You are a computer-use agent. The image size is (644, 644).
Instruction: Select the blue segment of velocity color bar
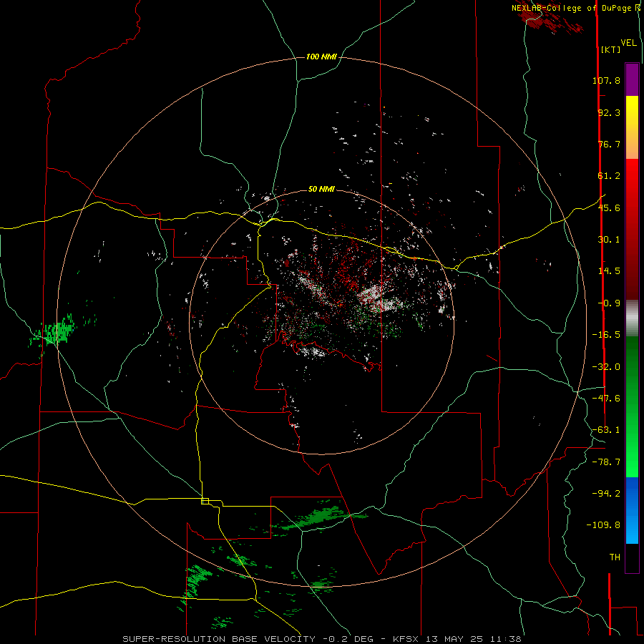point(632,510)
